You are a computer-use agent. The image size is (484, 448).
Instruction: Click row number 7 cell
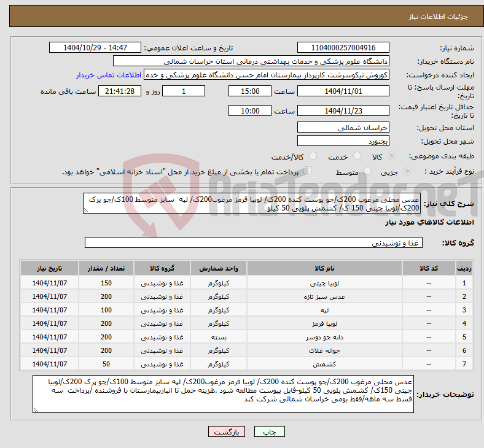pos(464,364)
